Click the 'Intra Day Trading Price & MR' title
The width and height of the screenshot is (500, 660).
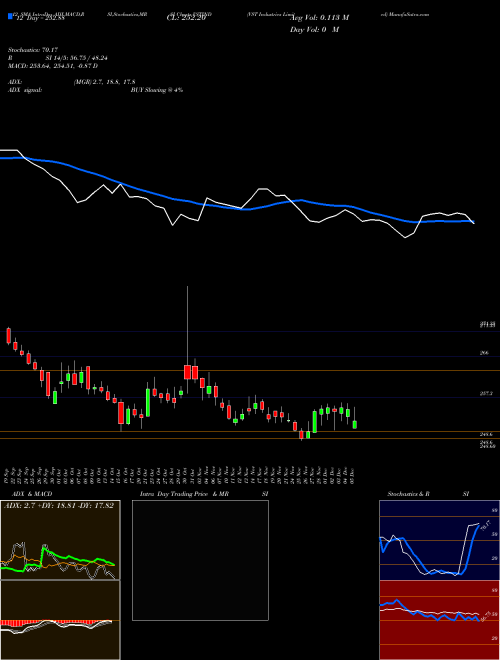click(184, 494)
